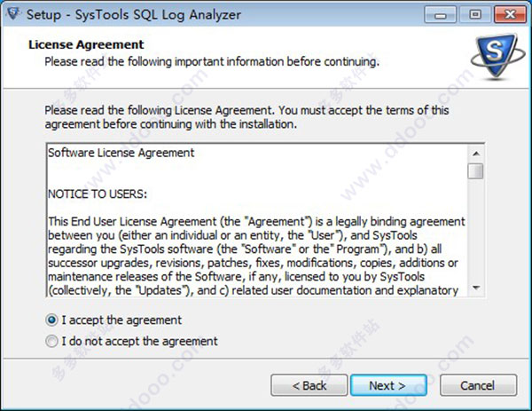Click the setup icon in the title bar
The width and height of the screenshot is (532, 411).
click(13, 14)
